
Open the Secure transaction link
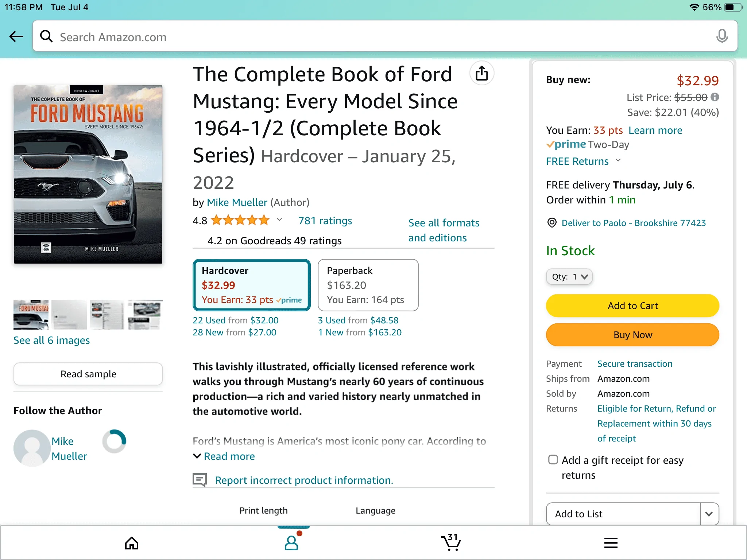tap(635, 363)
